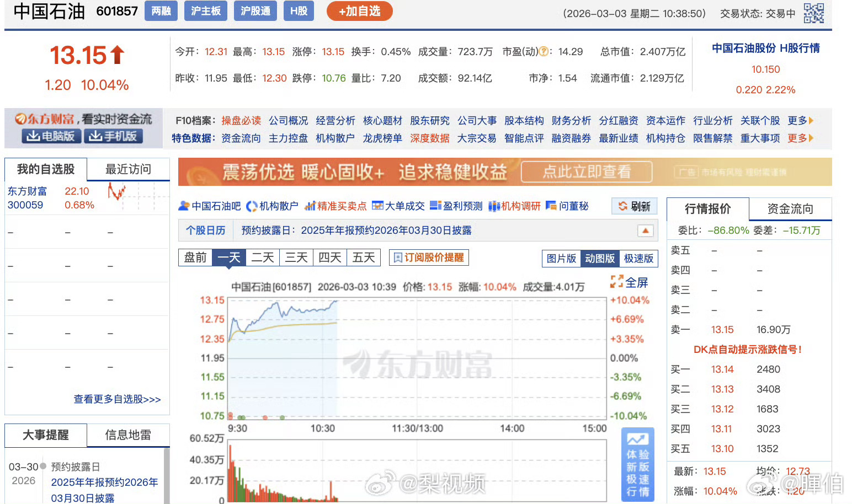Screen dimensions: 852x504
Task: Open the 最近访问 tab in watchlist panel
Action: pyautogui.click(x=128, y=169)
